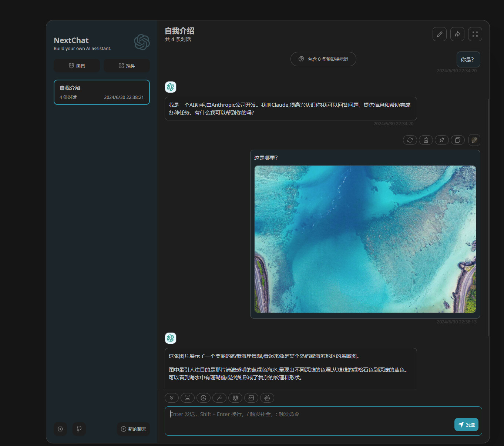This screenshot has height=446, width=504.
Task: Toggle the auto theme switch icon
Action: click(204, 398)
